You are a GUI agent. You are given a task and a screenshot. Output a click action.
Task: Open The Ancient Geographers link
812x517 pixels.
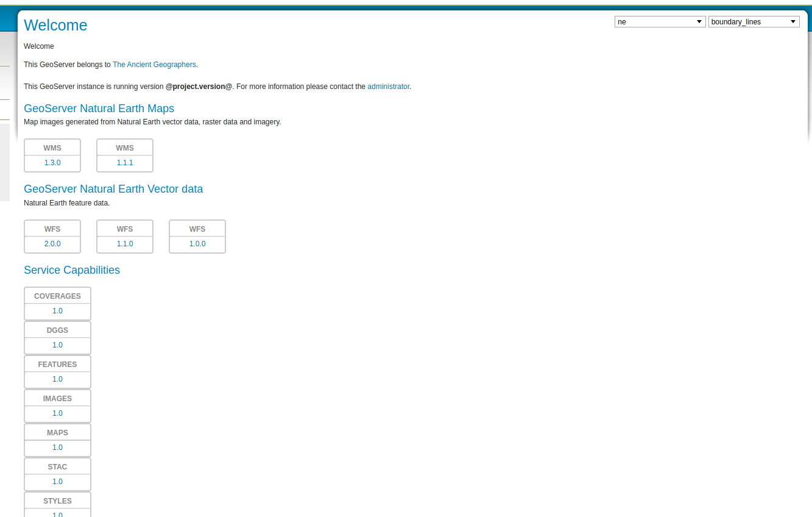154,65
